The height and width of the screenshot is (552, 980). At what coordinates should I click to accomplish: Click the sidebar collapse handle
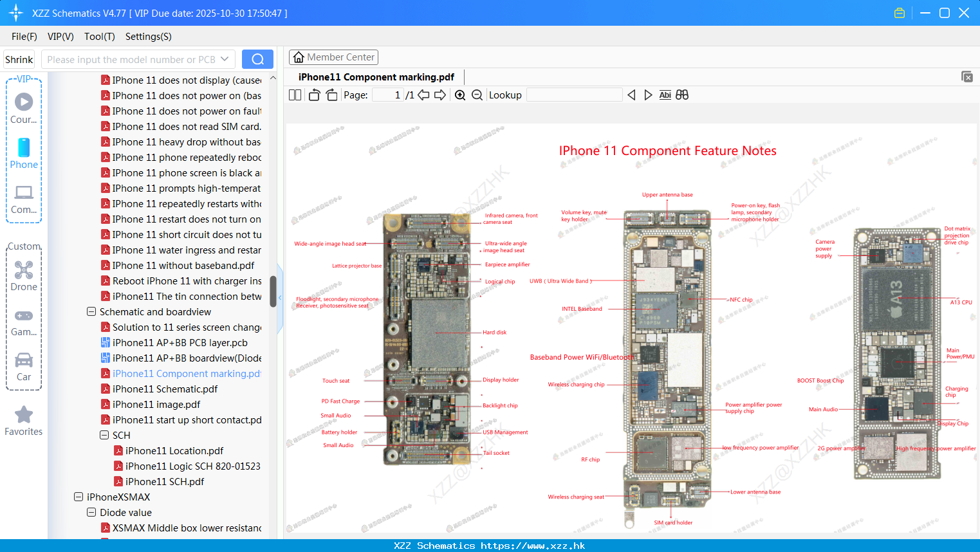[x=280, y=299]
